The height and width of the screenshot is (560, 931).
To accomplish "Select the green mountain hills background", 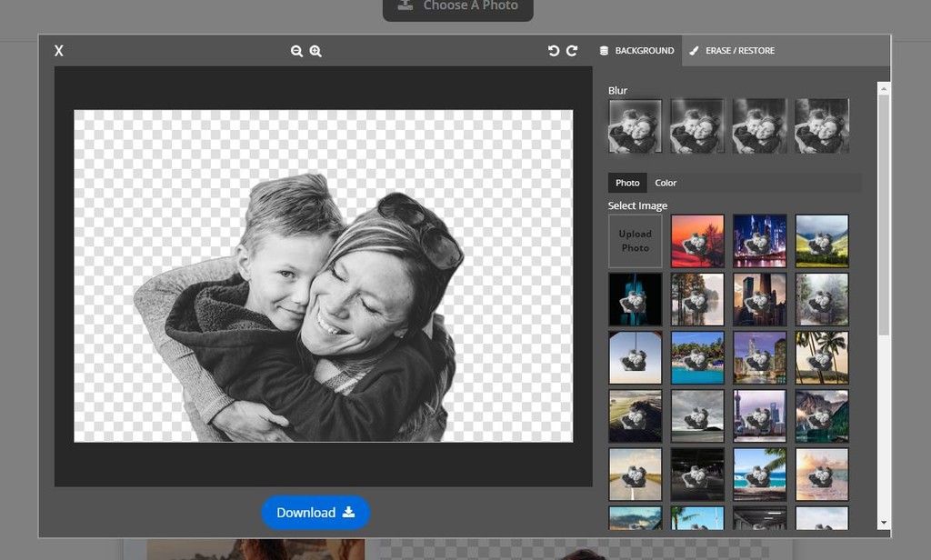I will click(822, 241).
